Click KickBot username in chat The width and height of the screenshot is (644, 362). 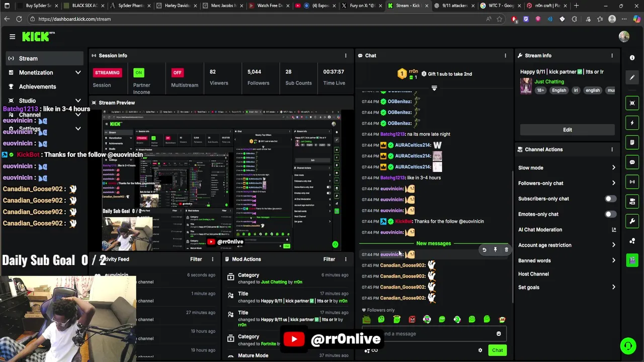(404, 222)
